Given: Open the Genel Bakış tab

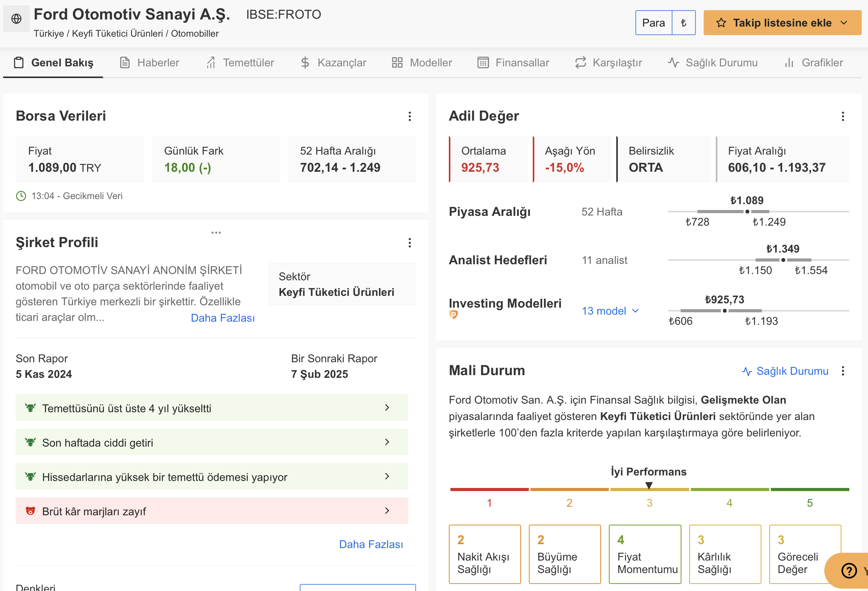Looking at the screenshot, I should click(53, 63).
